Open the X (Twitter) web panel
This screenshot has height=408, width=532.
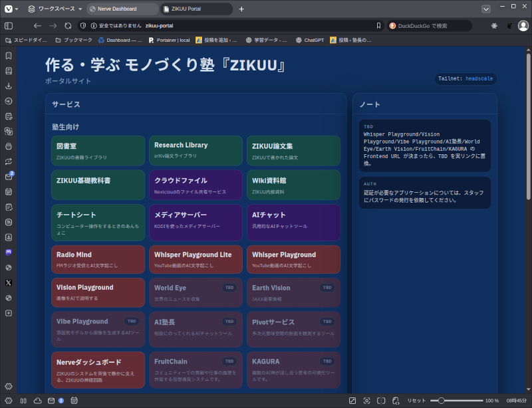tap(9, 282)
